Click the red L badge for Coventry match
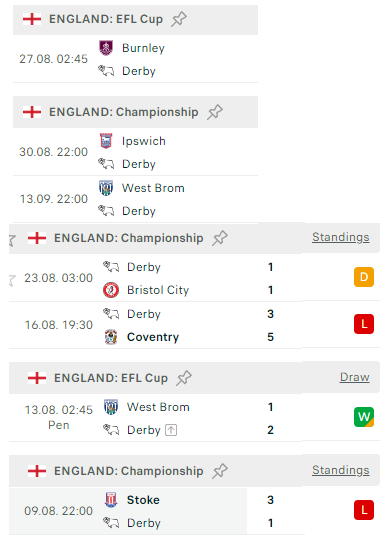The height and width of the screenshot is (537, 388). 364,324
